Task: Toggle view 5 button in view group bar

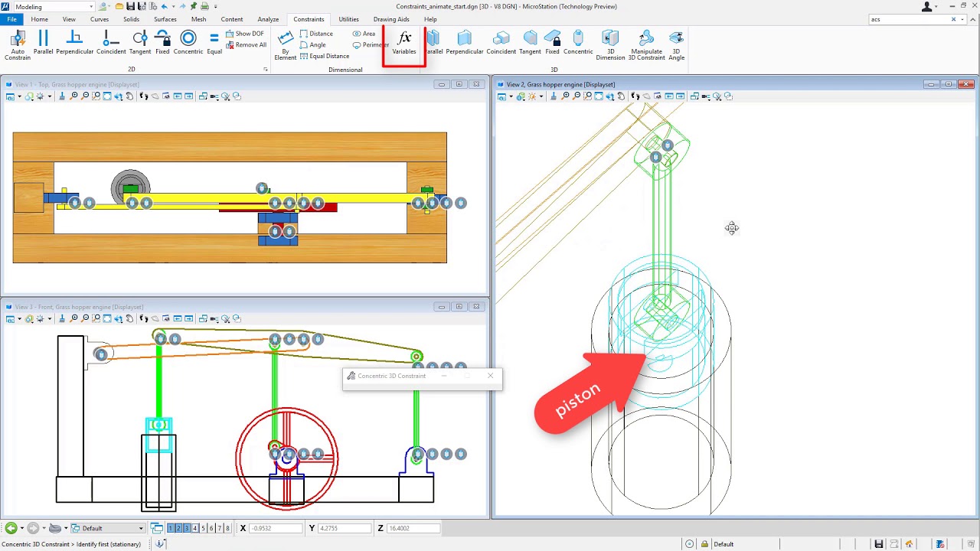Action: point(203,528)
